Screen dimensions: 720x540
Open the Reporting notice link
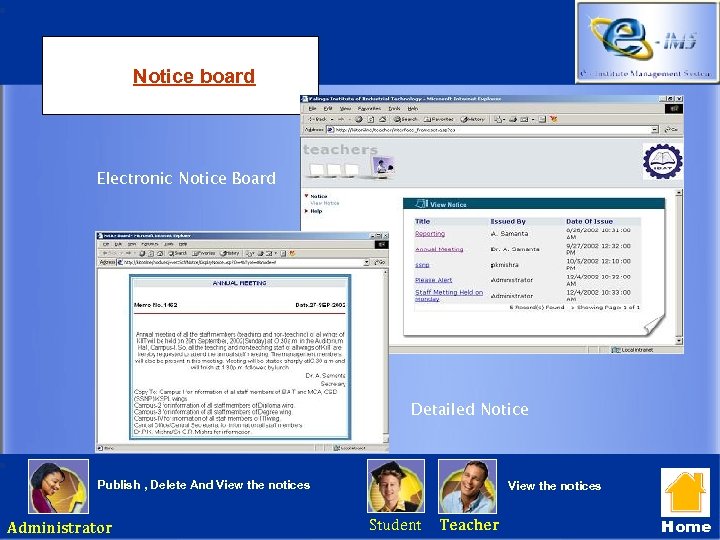(430, 234)
